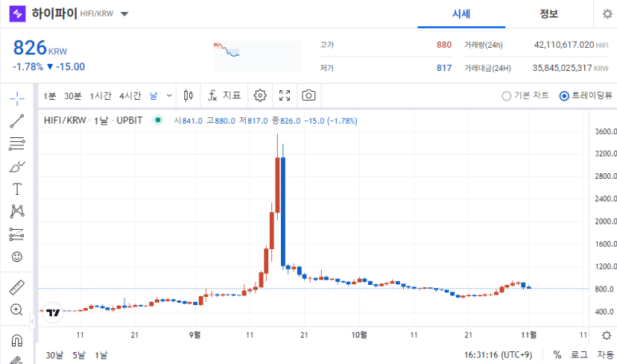This screenshot has width=617, height=364.
Task: Open chart settings gear in toolbar
Action: point(260,96)
